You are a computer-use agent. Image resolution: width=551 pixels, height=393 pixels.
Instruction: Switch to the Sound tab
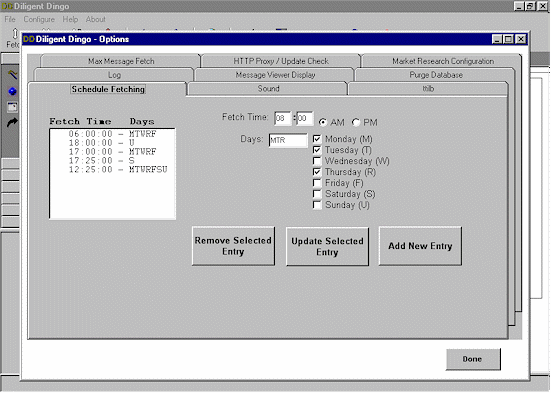click(x=268, y=89)
